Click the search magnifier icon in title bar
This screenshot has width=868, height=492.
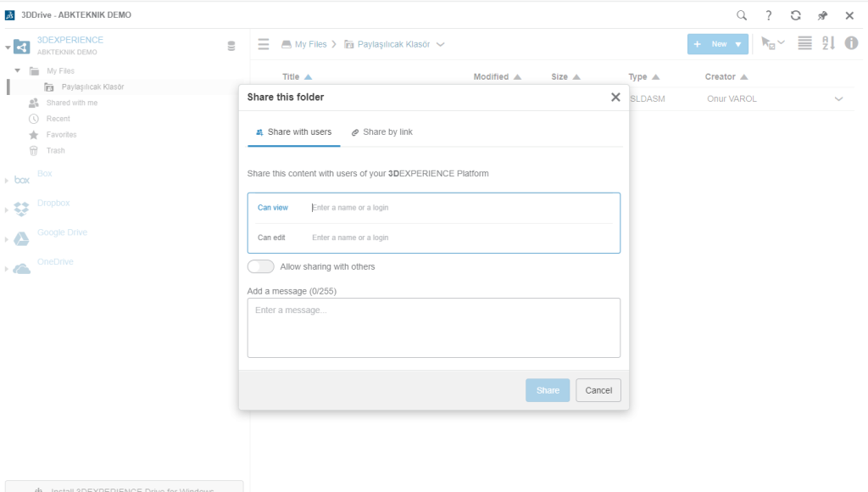(x=742, y=15)
